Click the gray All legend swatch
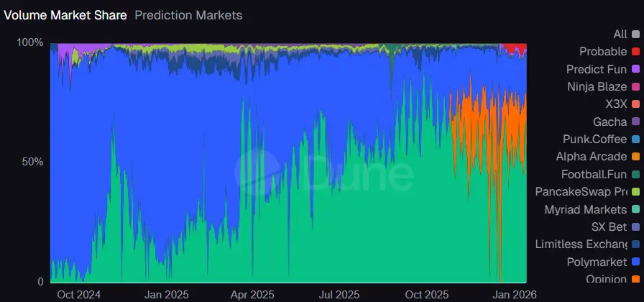This screenshot has width=644, height=302. pyautogui.click(x=636, y=34)
